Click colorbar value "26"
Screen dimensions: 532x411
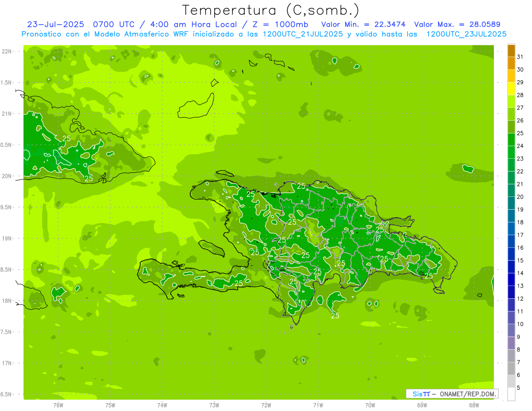coord(520,121)
